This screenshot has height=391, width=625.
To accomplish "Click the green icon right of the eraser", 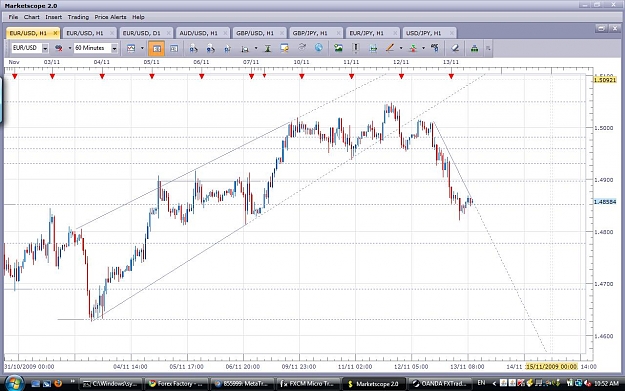I will point(474,48).
